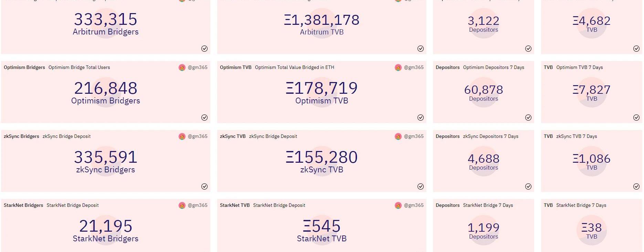Viewport: 644px width, 252px height.
Task: Click checkmark icon on zkSync TVB 7 Days card
Action: click(x=636, y=187)
